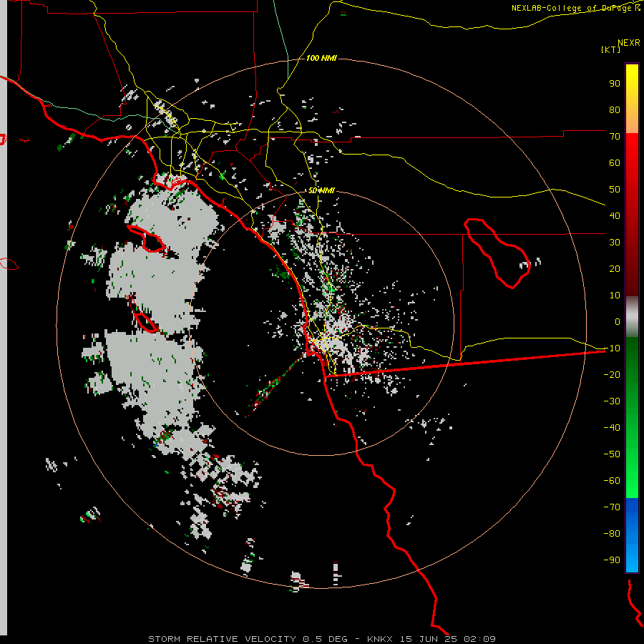Click the [KT] units label
Screen dimensions: 644x644
610,49
